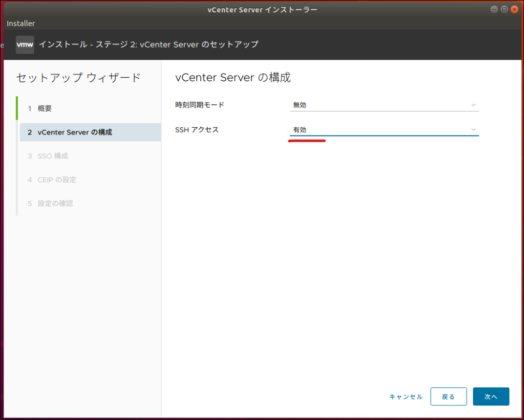The width and height of the screenshot is (524, 420).
Task: Select step 3 SSO 構成
Action: pos(48,156)
